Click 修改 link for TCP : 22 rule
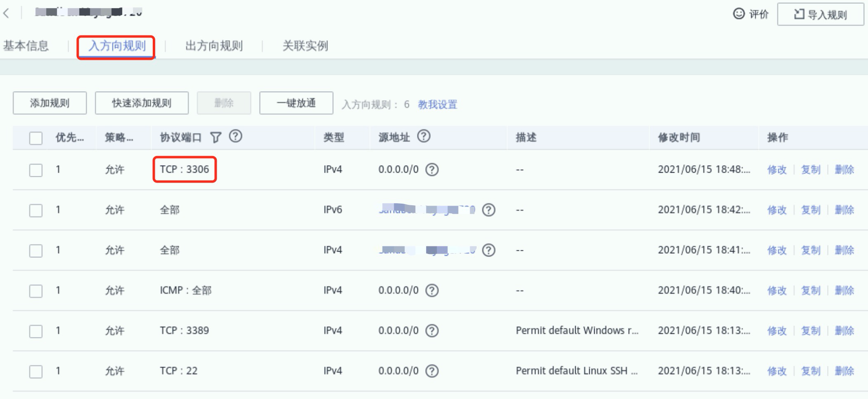Screen dimensions: 868x399 tap(777, 371)
